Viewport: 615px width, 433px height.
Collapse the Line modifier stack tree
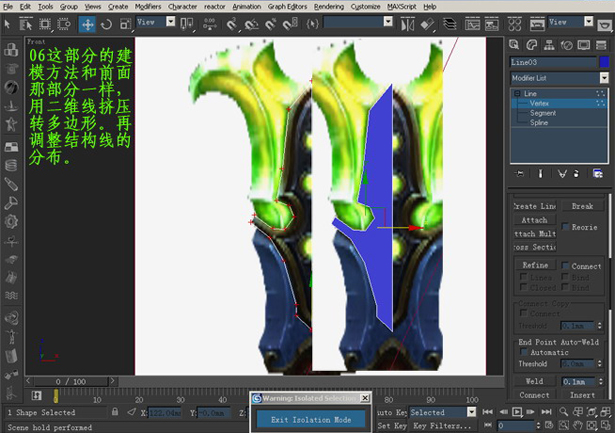coord(517,93)
